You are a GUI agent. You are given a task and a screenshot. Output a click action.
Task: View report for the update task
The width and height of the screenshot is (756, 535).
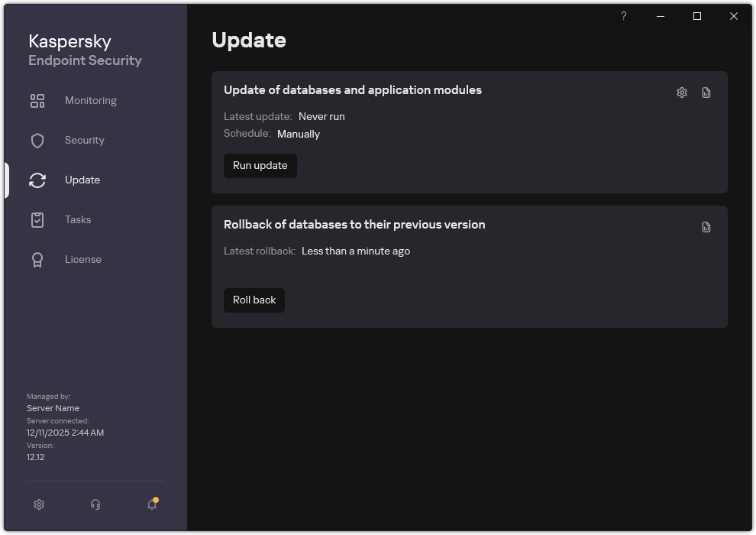[706, 92]
